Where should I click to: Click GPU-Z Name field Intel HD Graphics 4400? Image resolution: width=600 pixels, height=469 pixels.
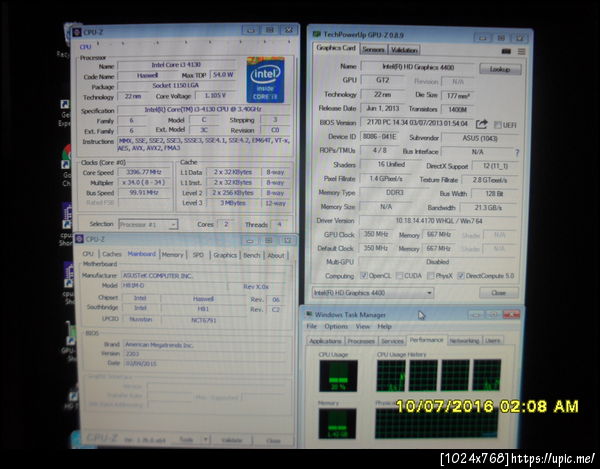[418, 67]
